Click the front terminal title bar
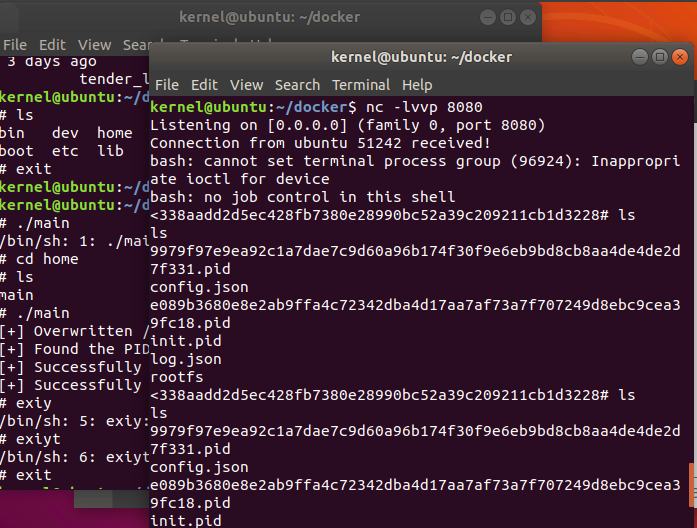Viewport: 697px width, 528px height. (421, 57)
